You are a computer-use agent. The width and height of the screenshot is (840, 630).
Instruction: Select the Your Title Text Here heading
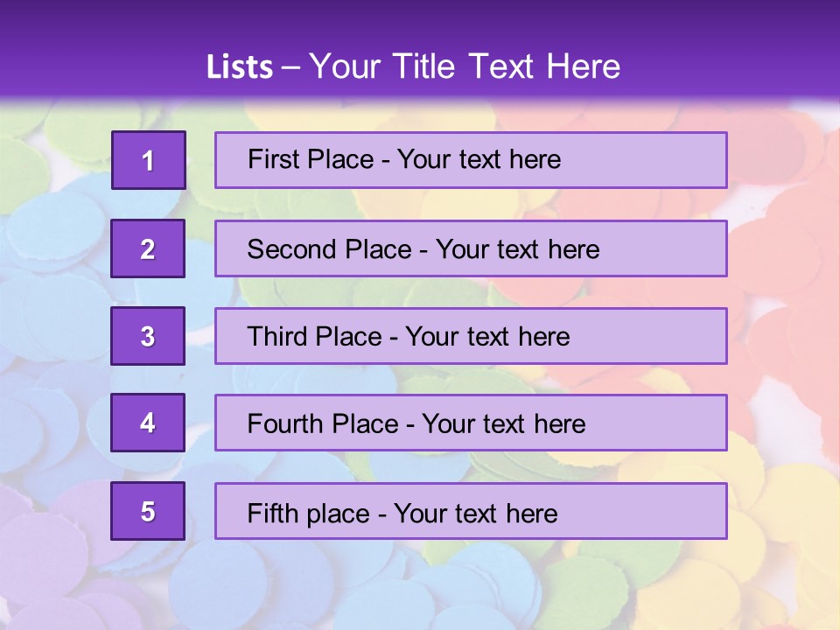click(x=465, y=67)
